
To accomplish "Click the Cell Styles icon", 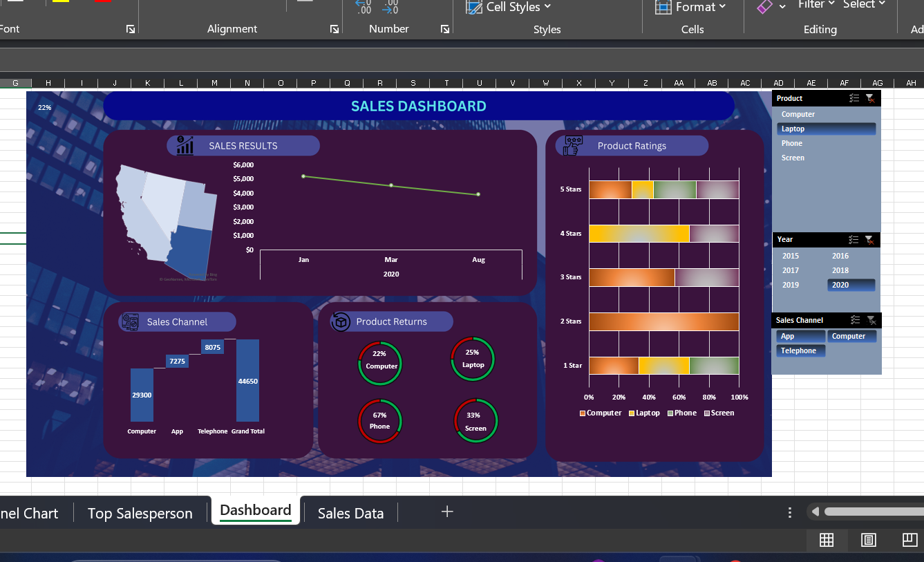I will pos(474,7).
